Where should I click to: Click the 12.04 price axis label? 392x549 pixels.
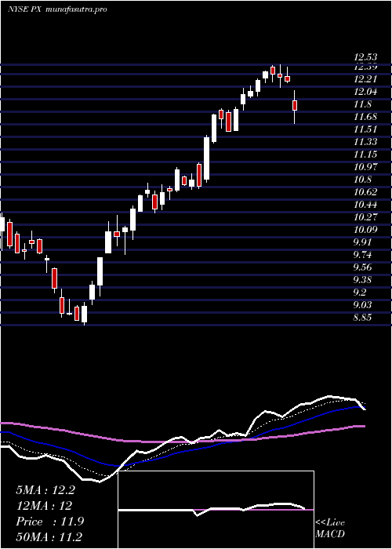[x=365, y=92]
